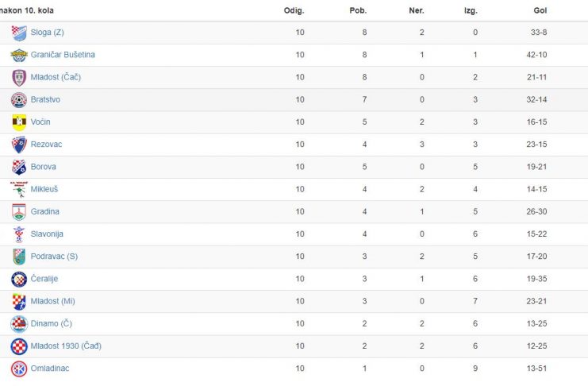This screenshot has height=386, width=588.
Task: Click the Gol column header
Action: pos(540,10)
